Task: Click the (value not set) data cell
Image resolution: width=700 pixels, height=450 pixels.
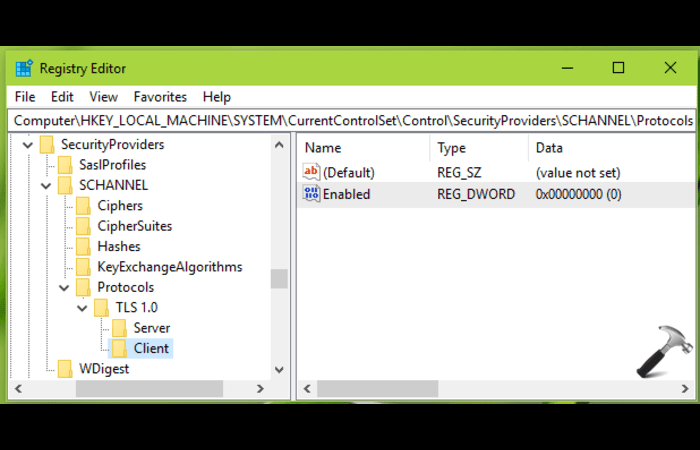Action: (x=578, y=173)
